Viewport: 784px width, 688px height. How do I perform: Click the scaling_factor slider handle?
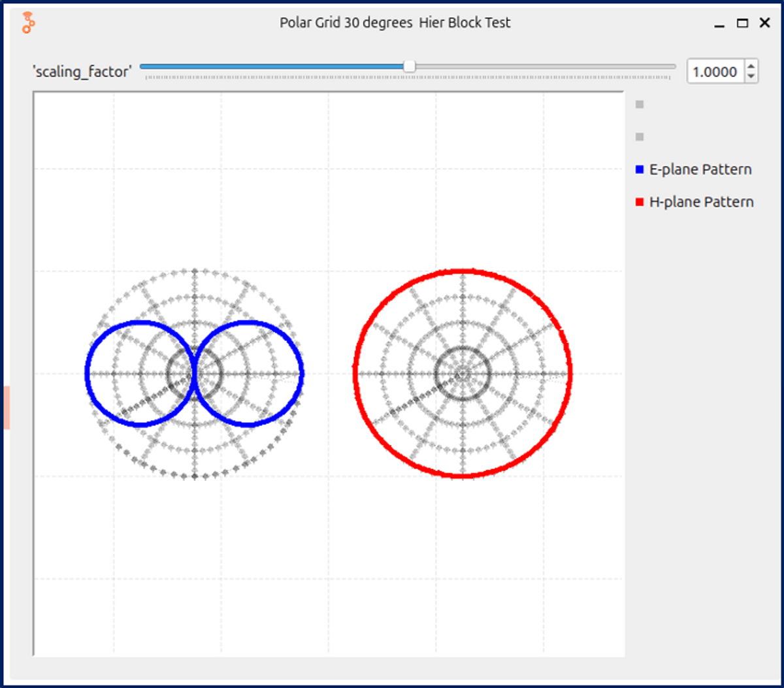click(409, 67)
